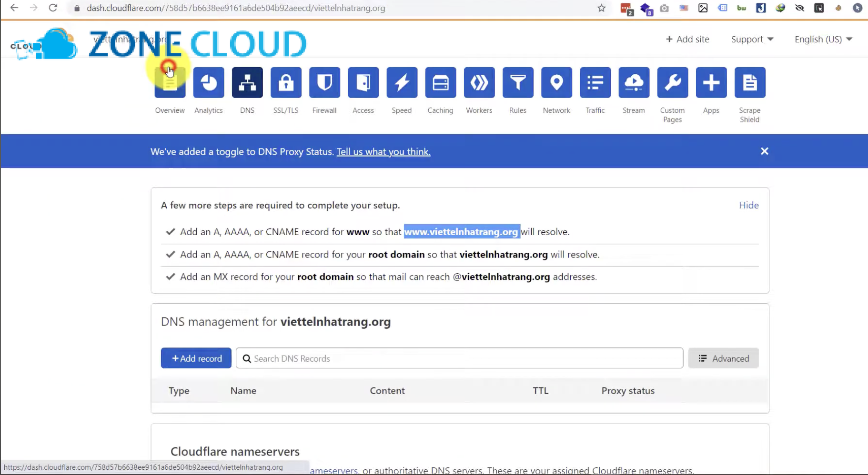This screenshot has width=868, height=475.
Task: Open the Caching icon
Action: point(440,83)
